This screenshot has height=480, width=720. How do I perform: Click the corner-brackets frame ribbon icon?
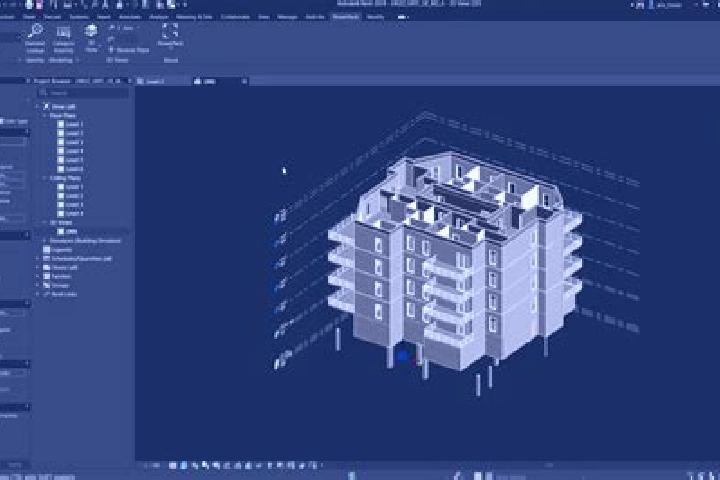click(x=170, y=31)
